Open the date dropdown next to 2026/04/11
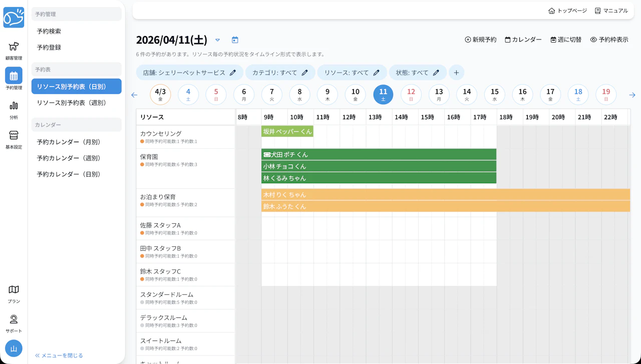This screenshot has width=641, height=364. coord(217,40)
